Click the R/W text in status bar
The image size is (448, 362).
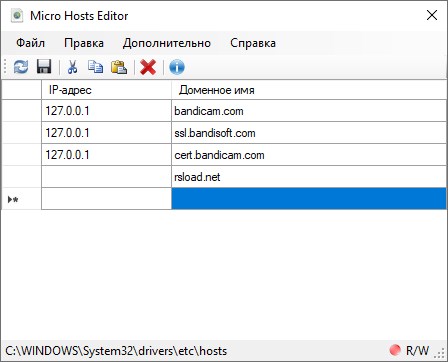pos(418,351)
